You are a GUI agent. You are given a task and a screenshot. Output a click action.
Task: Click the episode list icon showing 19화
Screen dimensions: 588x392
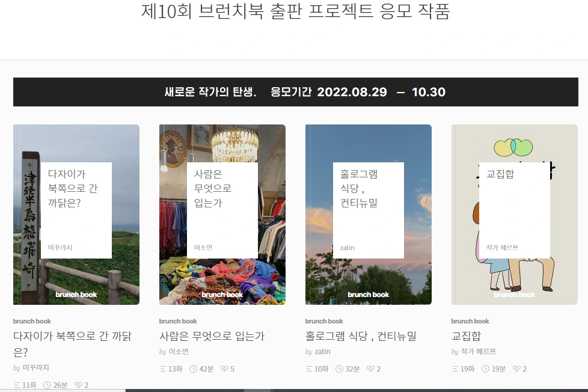point(455,369)
